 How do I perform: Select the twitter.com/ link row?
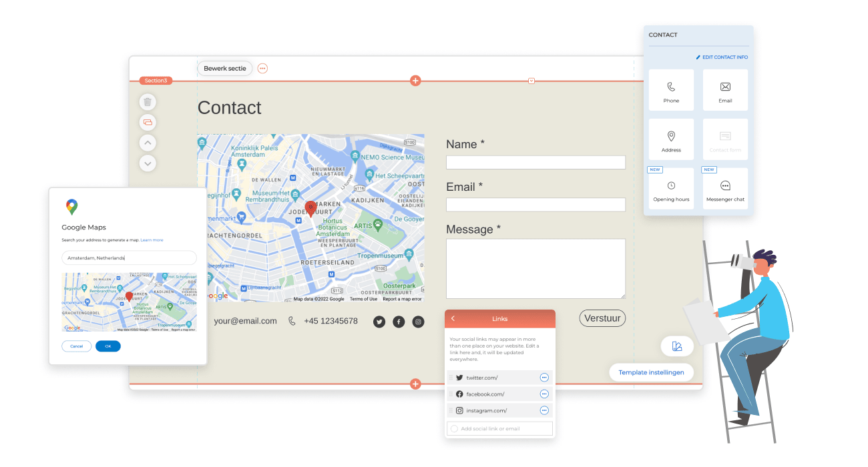(x=499, y=378)
